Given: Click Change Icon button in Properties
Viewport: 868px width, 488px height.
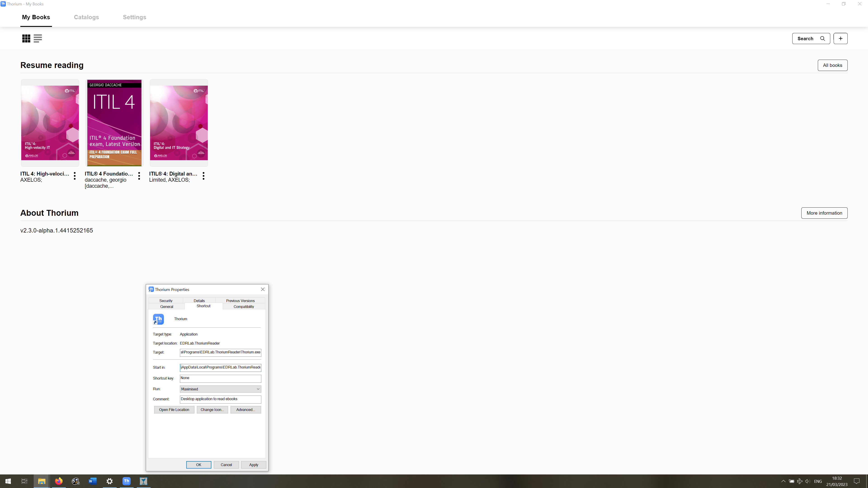Looking at the screenshot, I should click(x=212, y=410).
